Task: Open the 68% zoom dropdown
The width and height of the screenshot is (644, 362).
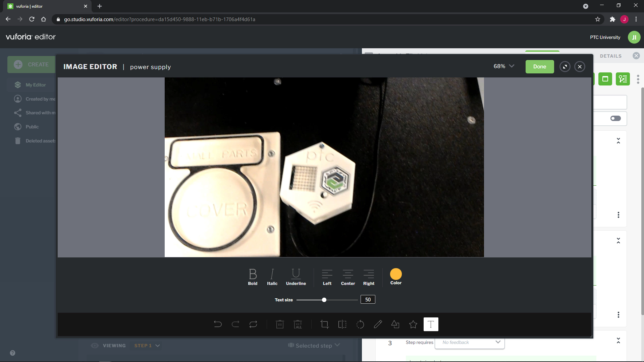Action: (x=504, y=66)
